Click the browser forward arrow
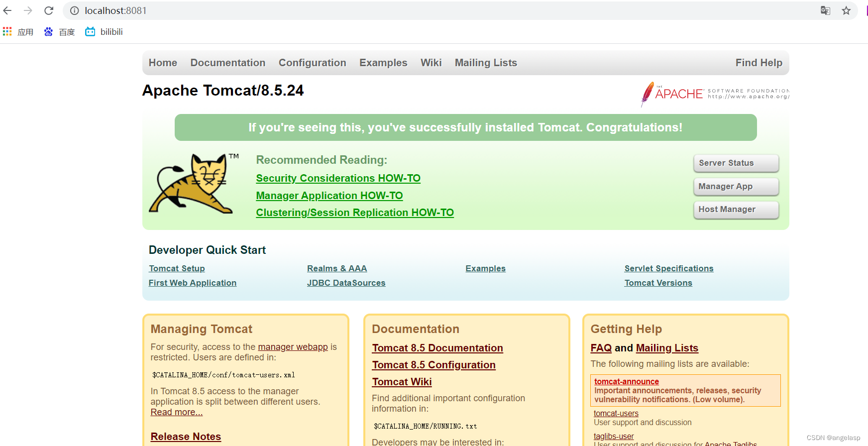 click(x=28, y=10)
